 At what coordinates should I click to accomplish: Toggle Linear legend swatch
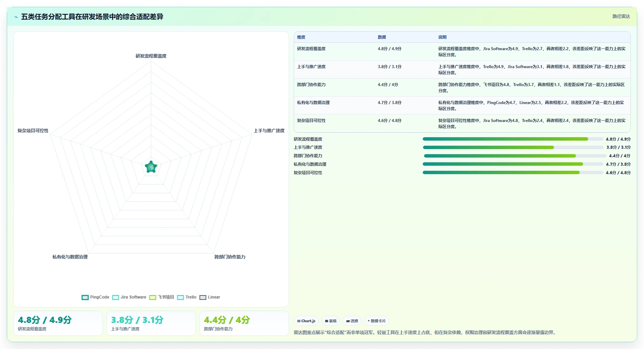click(x=203, y=297)
